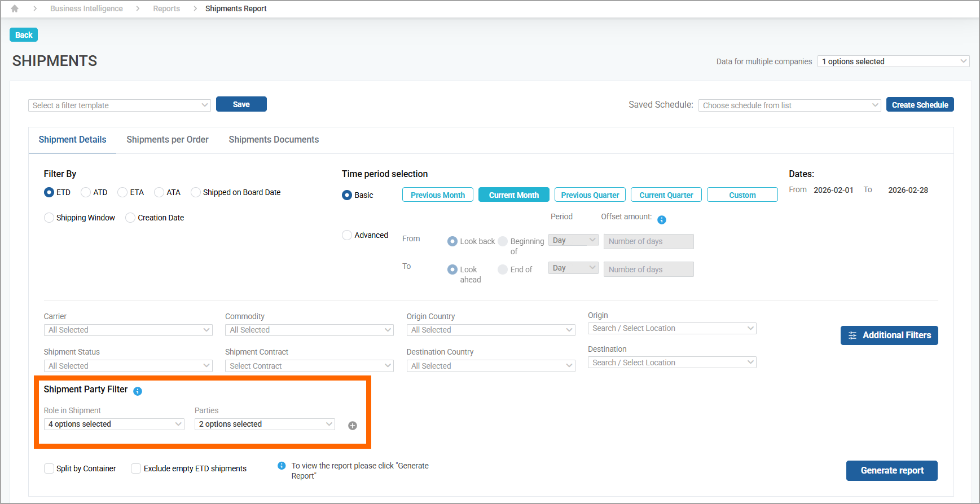The width and height of the screenshot is (980, 504).
Task: Select Custom time period
Action: (x=742, y=195)
